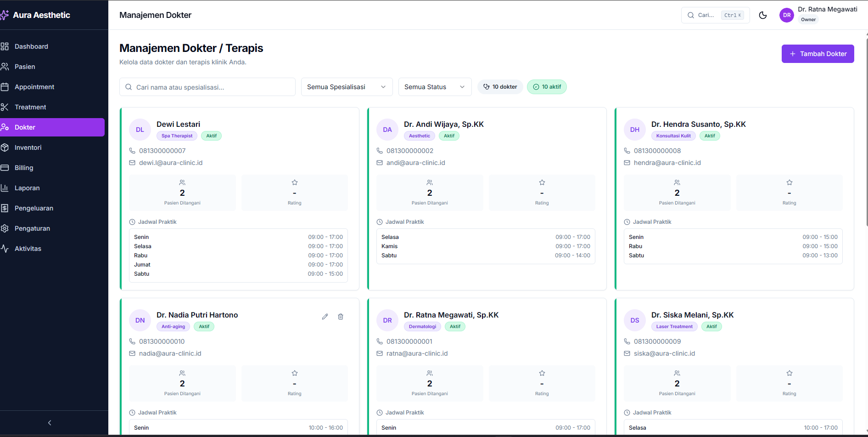This screenshot has width=868, height=437.
Task: Click the Tambah Dokter button
Action: [x=818, y=54]
